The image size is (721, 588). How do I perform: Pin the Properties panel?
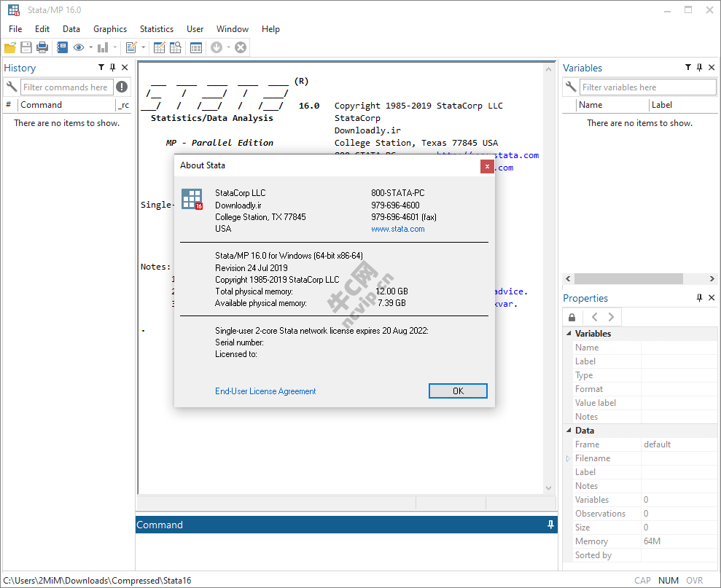[699, 298]
